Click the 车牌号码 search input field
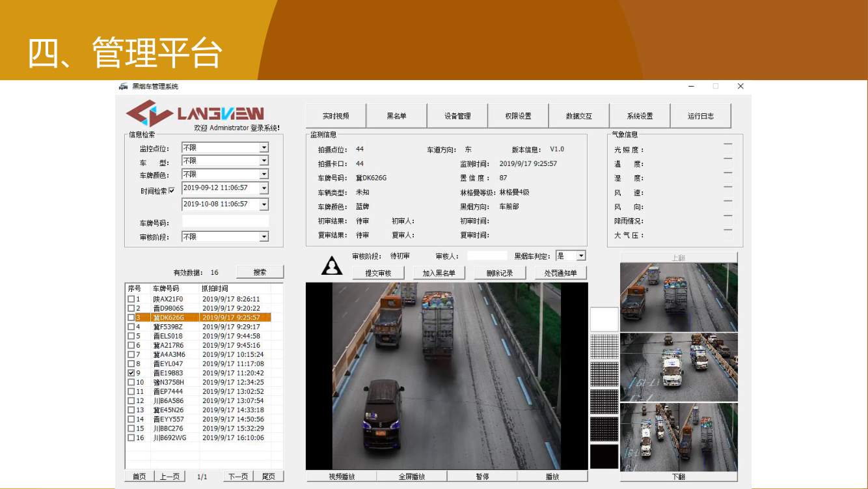The height and width of the screenshot is (489, 868). (225, 222)
